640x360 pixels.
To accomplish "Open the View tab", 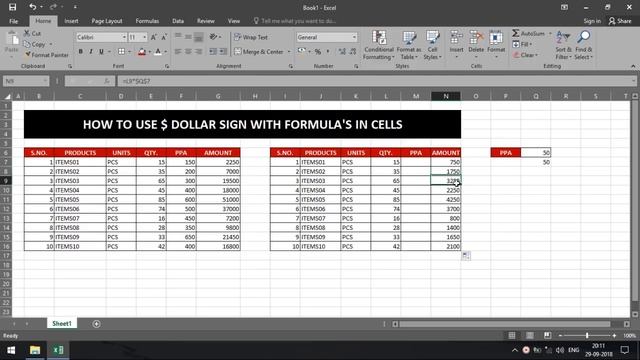I will coord(234,21).
